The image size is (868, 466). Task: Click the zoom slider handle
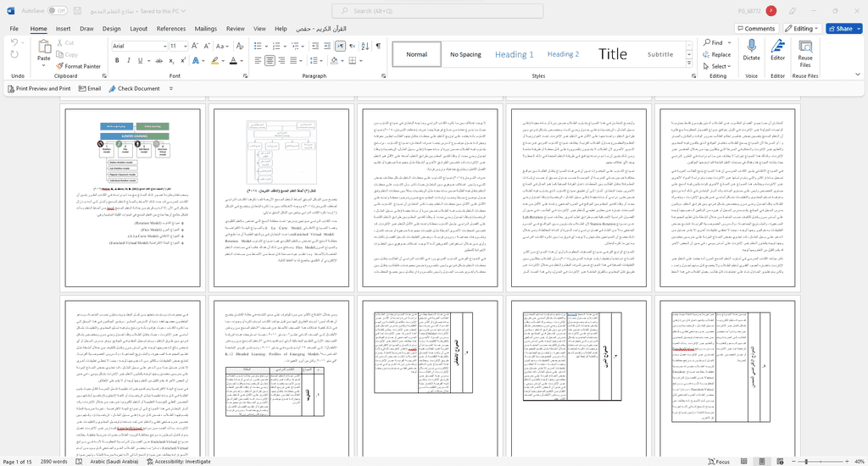point(807,462)
